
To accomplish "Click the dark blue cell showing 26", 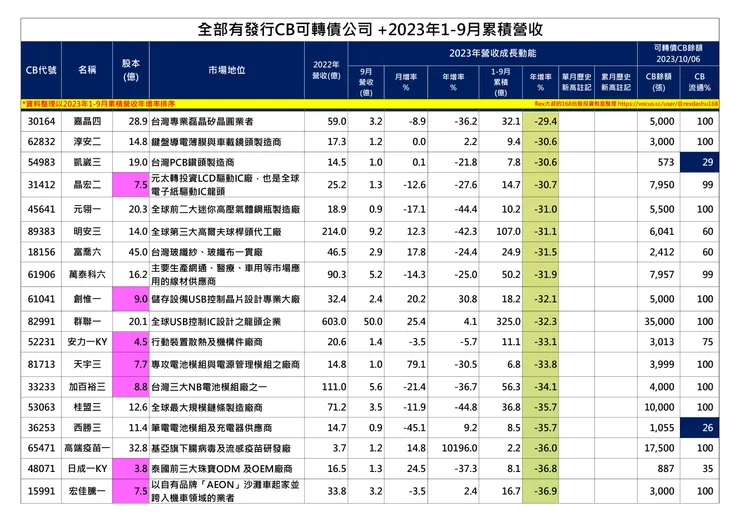I will [x=699, y=428].
